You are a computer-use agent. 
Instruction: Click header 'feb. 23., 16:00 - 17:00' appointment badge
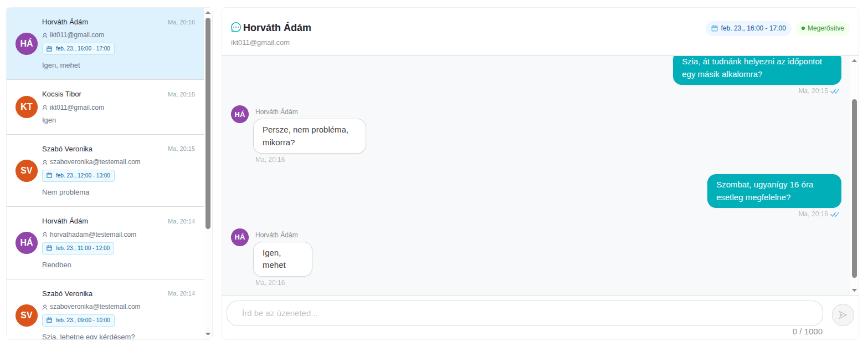tap(748, 28)
